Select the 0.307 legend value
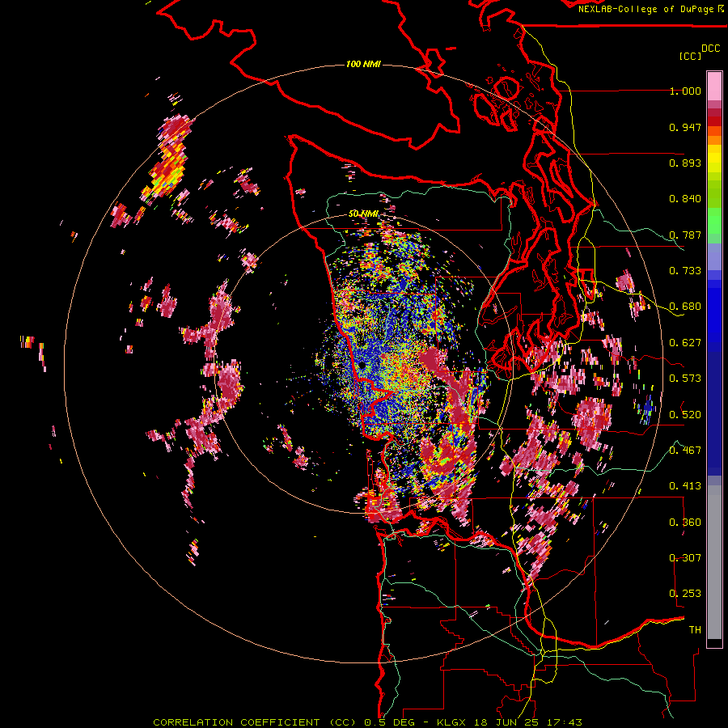This screenshot has width=728, height=728. (685, 557)
